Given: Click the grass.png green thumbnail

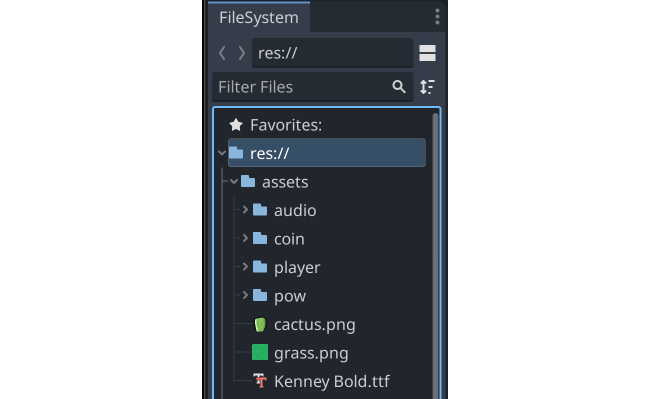Looking at the screenshot, I should pyautogui.click(x=260, y=353).
